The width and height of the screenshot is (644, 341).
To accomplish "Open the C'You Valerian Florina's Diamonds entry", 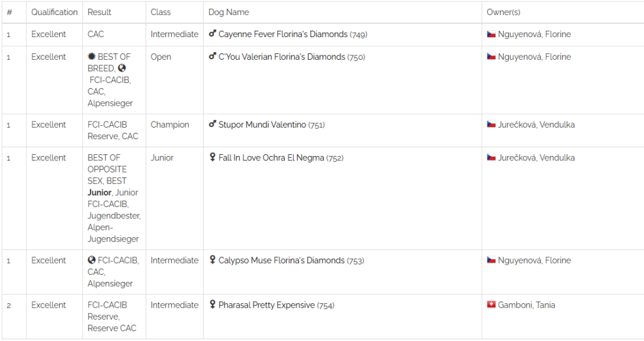I will point(282,57).
